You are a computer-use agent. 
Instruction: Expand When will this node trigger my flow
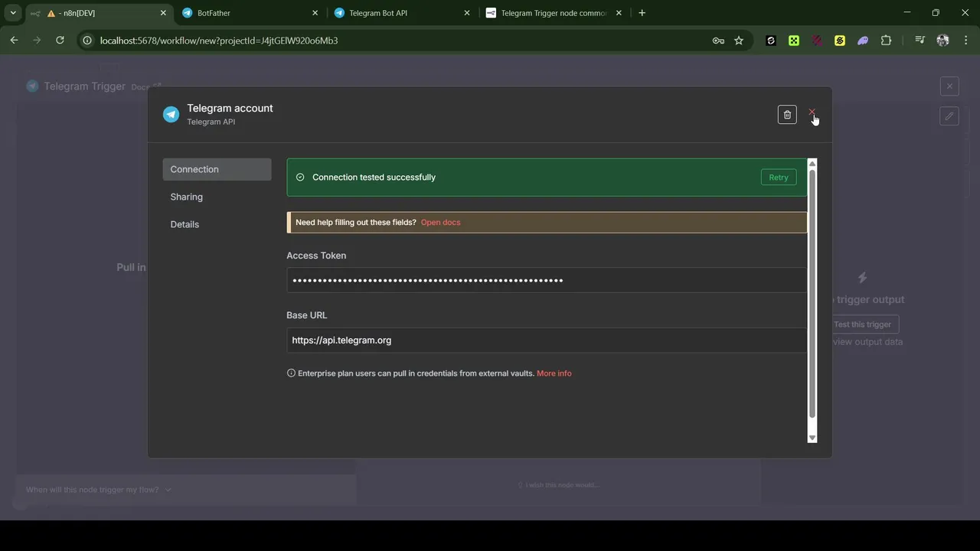coord(99,490)
